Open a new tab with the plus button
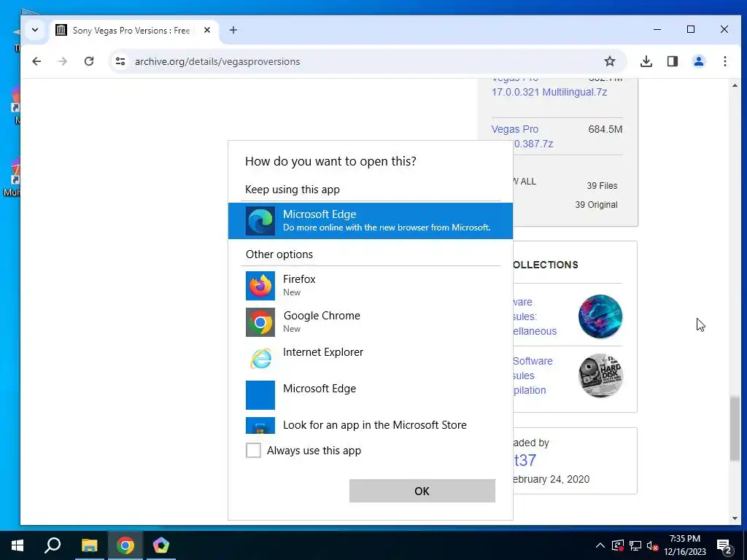747x560 pixels. pos(233,30)
